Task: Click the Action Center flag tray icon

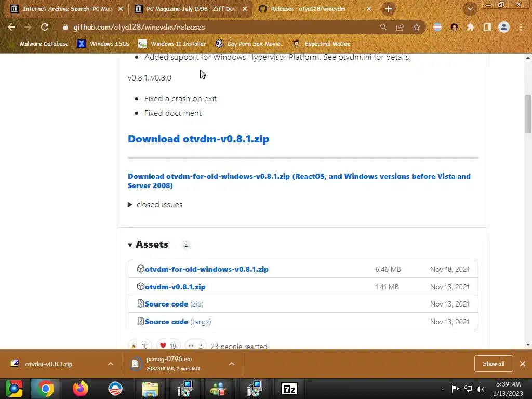Action: (x=455, y=389)
